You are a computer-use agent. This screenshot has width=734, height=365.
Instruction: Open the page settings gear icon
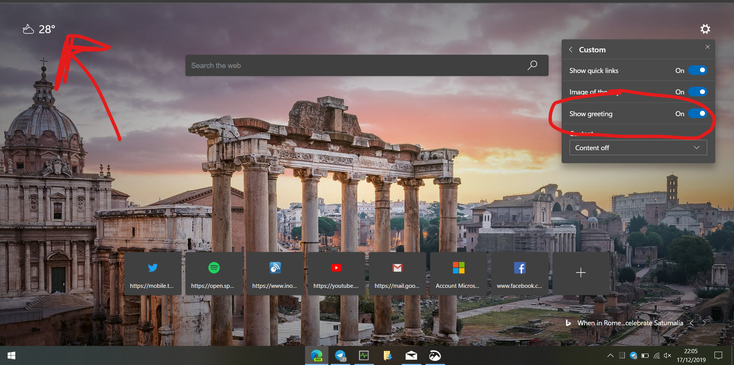pos(705,29)
